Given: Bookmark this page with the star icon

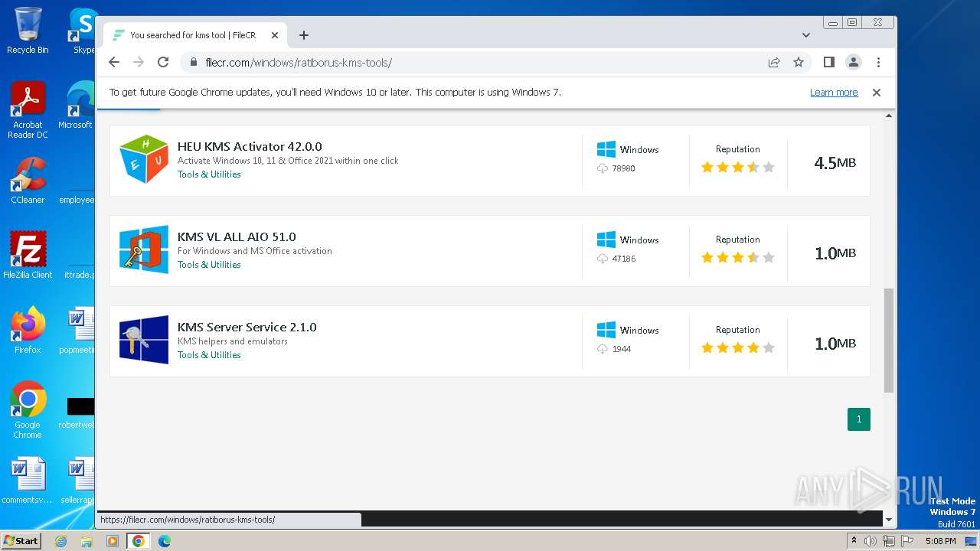Looking at the screenshot, I should [x=799, y=62].
